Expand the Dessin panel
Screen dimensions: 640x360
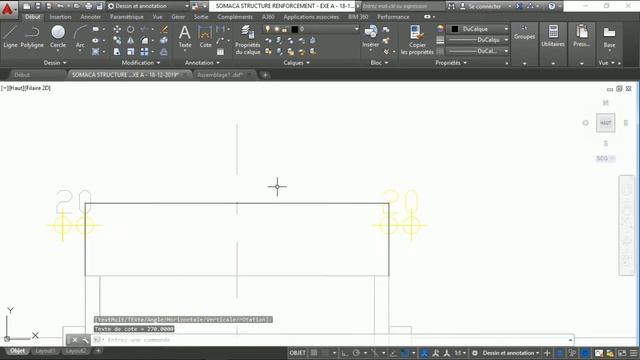(x=55, y=62)
